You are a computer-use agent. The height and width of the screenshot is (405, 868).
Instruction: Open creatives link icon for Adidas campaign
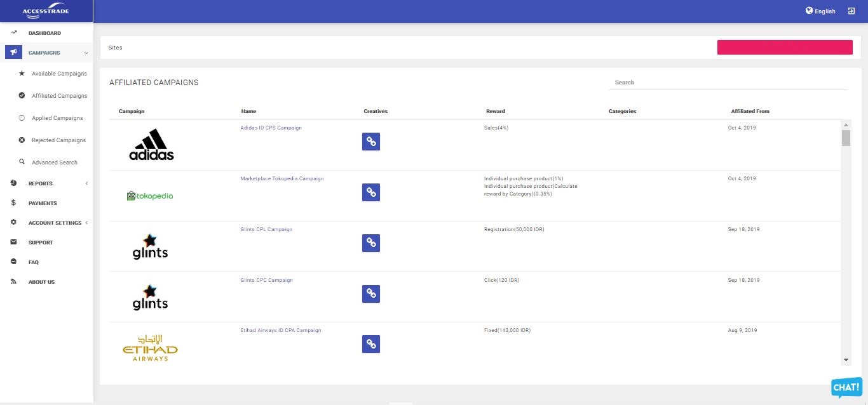[x=371, y=142]
